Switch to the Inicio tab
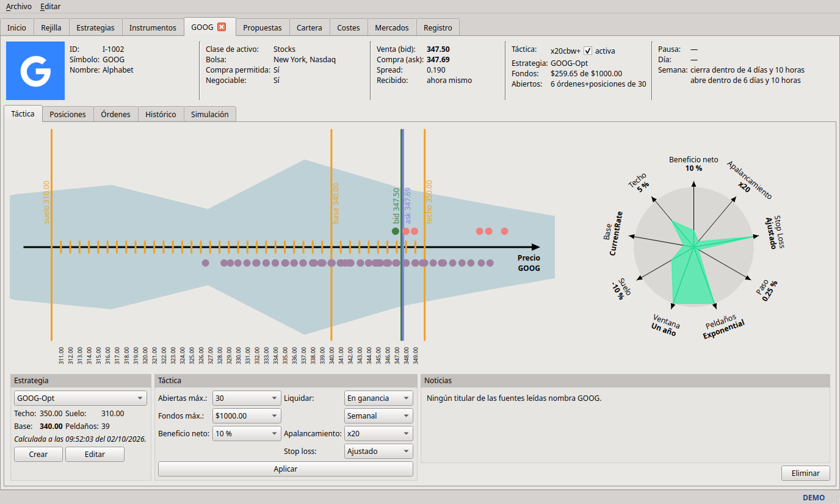Screen dimensions: 840x504 click(17, 27)
